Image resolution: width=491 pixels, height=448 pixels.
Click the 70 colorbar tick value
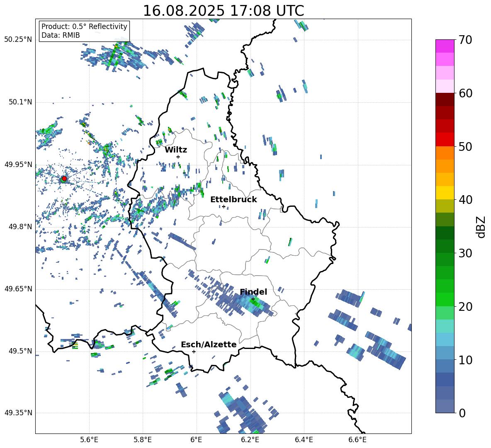(x=465, y=40)
